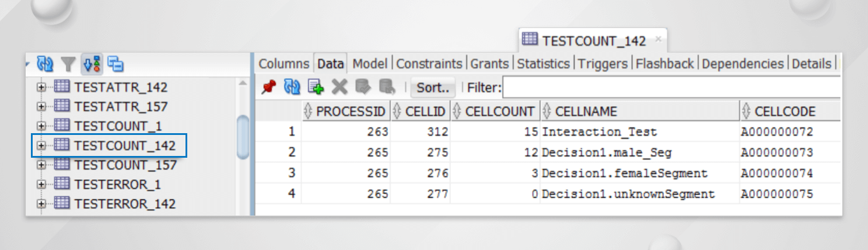Click the rollback changes database icon
The width and height of the screenshot is (868, 250).
pos(386,88)
